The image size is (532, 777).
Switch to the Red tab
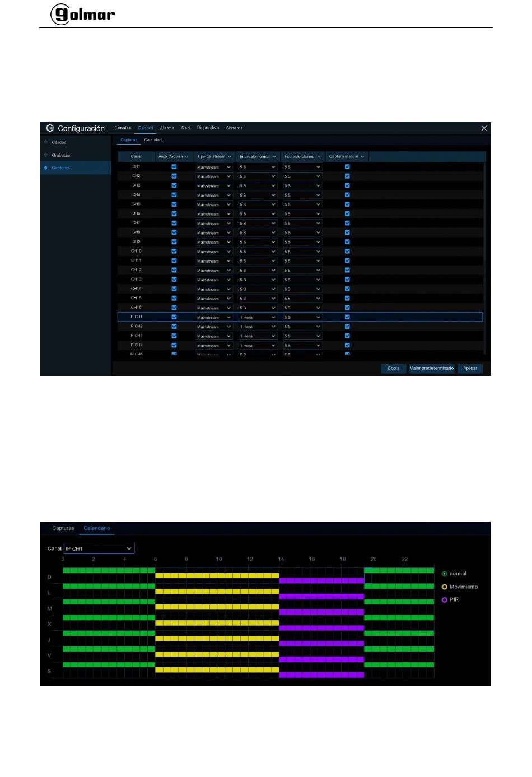[x=185, y=128]
